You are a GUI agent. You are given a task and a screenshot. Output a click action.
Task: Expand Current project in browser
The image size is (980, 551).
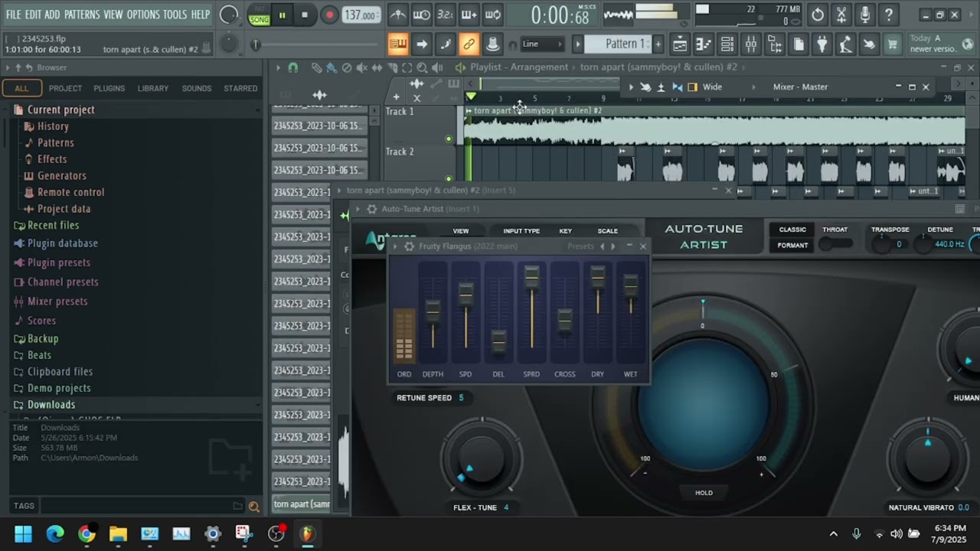(x=61, y=109)
